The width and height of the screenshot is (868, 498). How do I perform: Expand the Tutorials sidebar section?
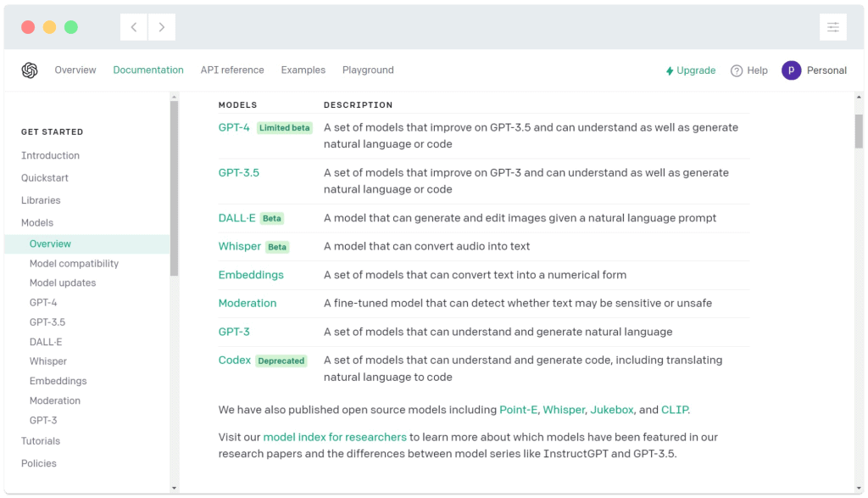point(41,441)
